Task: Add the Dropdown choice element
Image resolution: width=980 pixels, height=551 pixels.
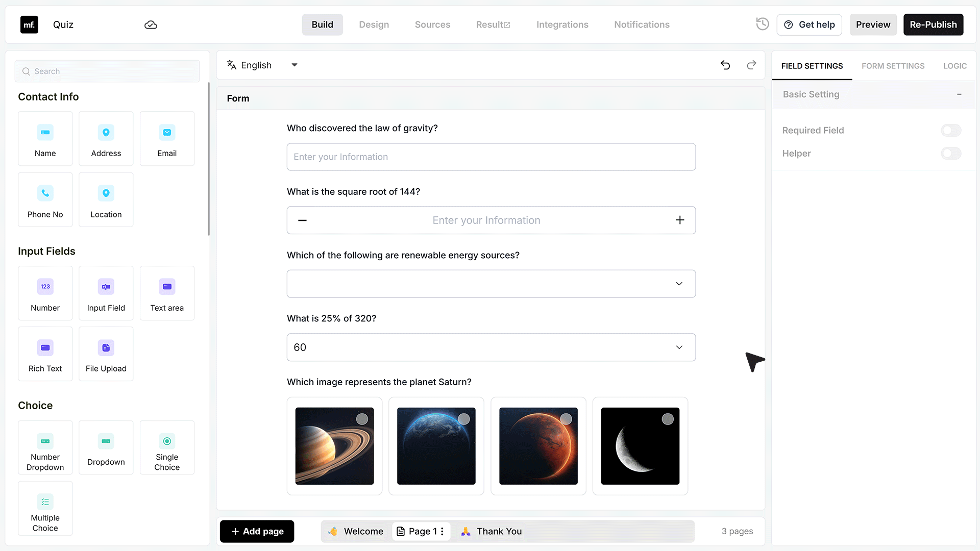Action: [106, 448]
